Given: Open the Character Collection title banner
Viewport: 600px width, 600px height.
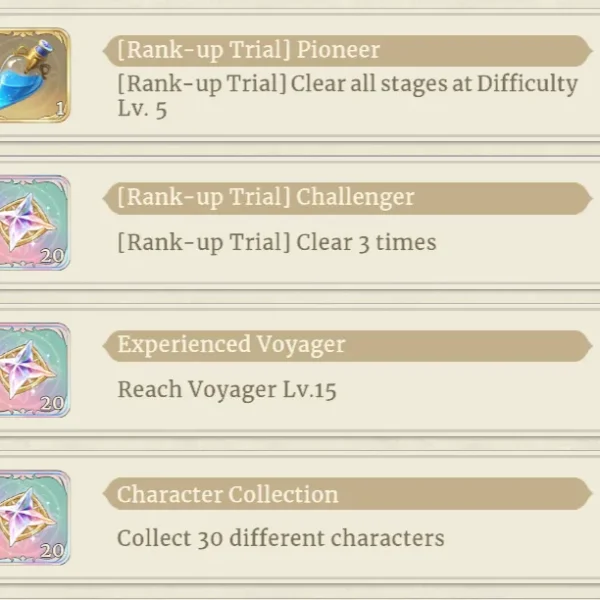Looking at the screenshot, I should [347, 493].
